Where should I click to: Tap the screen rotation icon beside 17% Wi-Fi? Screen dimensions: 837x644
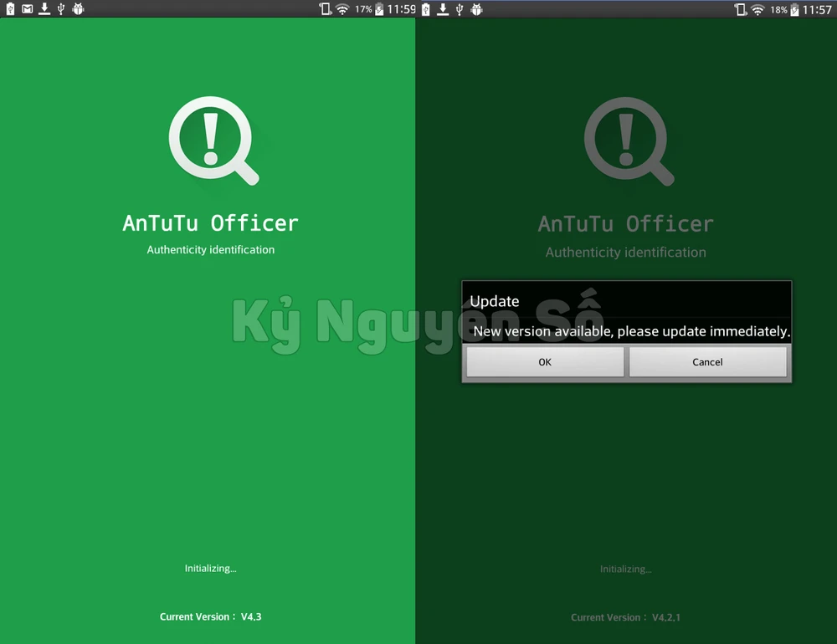pos(325,9)
